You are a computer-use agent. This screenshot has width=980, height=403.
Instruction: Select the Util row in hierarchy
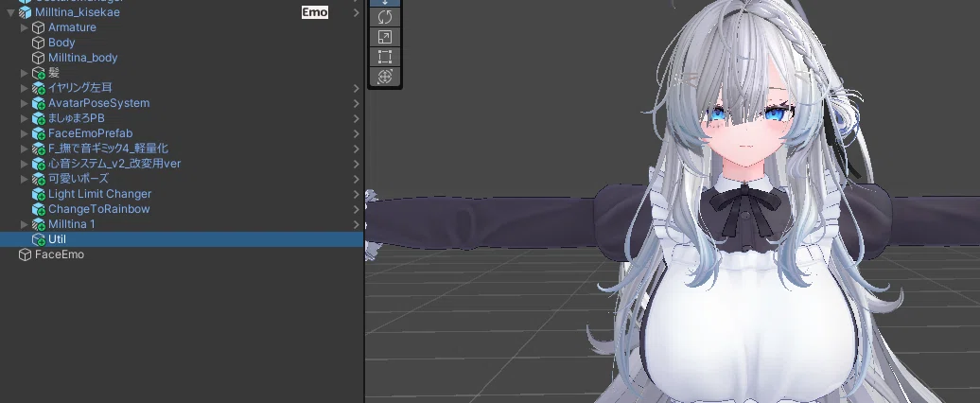pos(182,239)
